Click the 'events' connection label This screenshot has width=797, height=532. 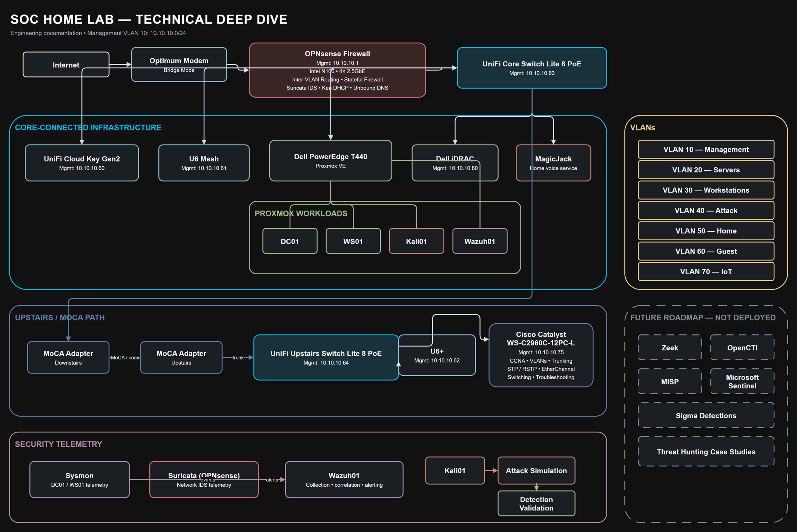[208, 480]
